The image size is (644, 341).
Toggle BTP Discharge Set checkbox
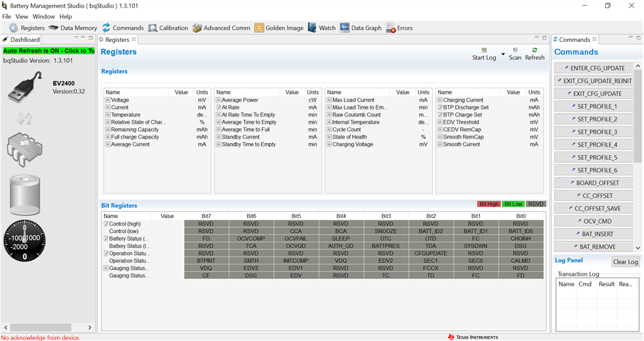pyautogui.click(x=440, y=107)
